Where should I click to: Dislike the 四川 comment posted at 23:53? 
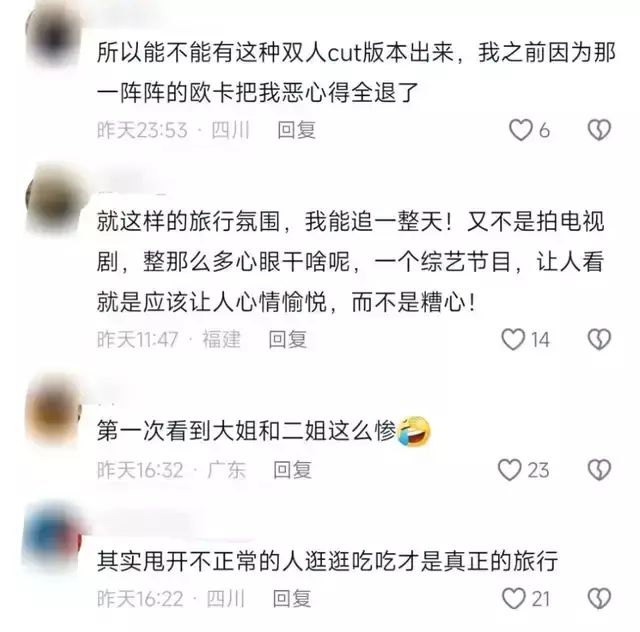pyautogui.click(x=599, y=130)
